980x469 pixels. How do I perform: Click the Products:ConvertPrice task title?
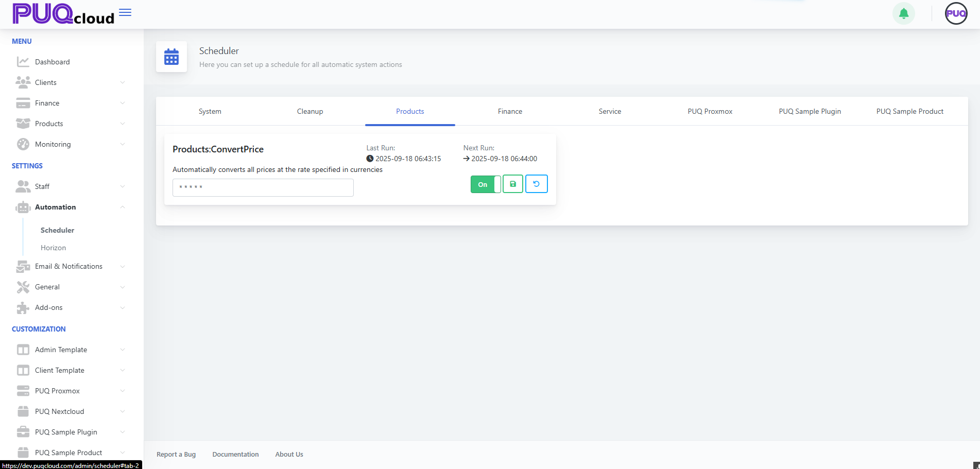pyautogui.click(x=218, y=149)
